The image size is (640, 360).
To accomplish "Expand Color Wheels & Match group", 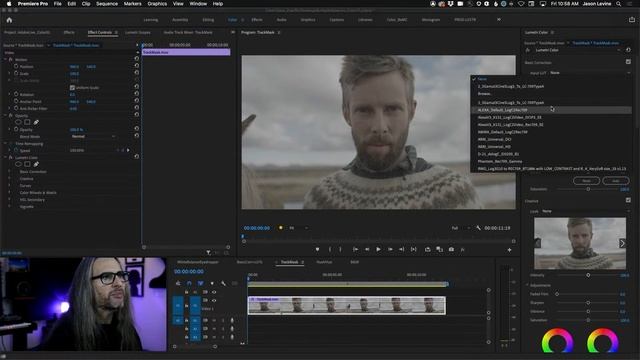I will click(x=10, y=193).
